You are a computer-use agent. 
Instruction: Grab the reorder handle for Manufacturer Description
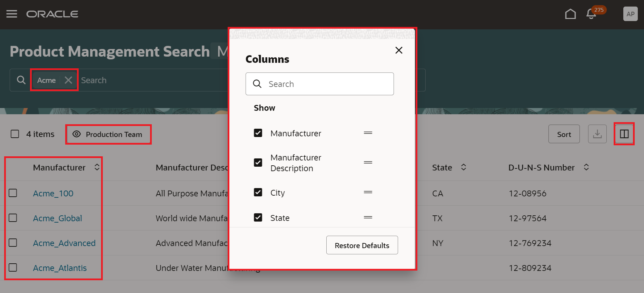tap(368, 163)
